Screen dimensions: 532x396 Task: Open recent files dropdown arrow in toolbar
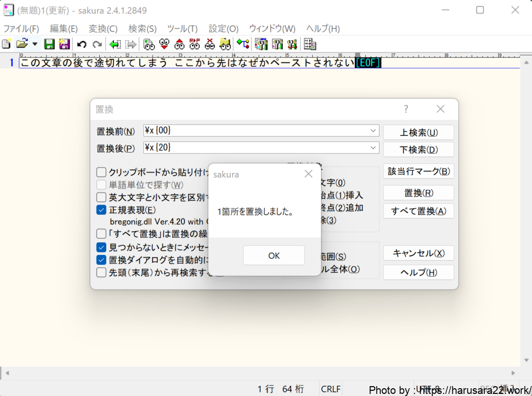pyautogui.click(x=35, y=44)
